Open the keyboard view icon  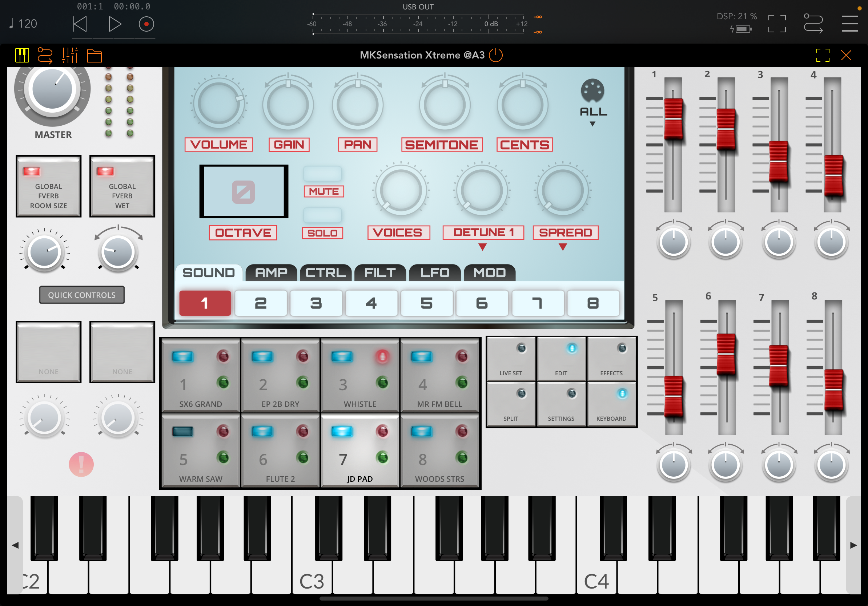[x=22, y=56]
